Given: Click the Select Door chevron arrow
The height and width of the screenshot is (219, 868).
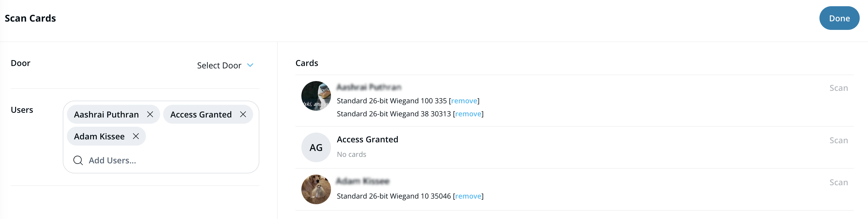Looking at the screenshot, I should [250, 65].
